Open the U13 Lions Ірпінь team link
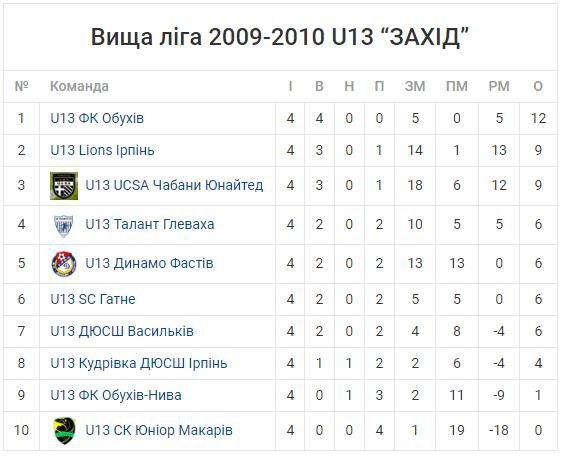This screenshot has width=563, height=456. [x=102, y=150]
